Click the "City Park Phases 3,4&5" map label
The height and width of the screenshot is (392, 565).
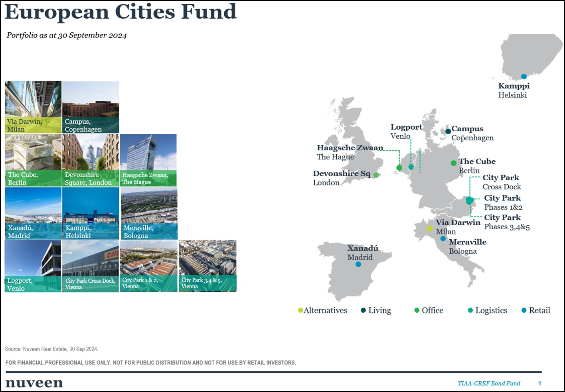[x=507, y=222]
